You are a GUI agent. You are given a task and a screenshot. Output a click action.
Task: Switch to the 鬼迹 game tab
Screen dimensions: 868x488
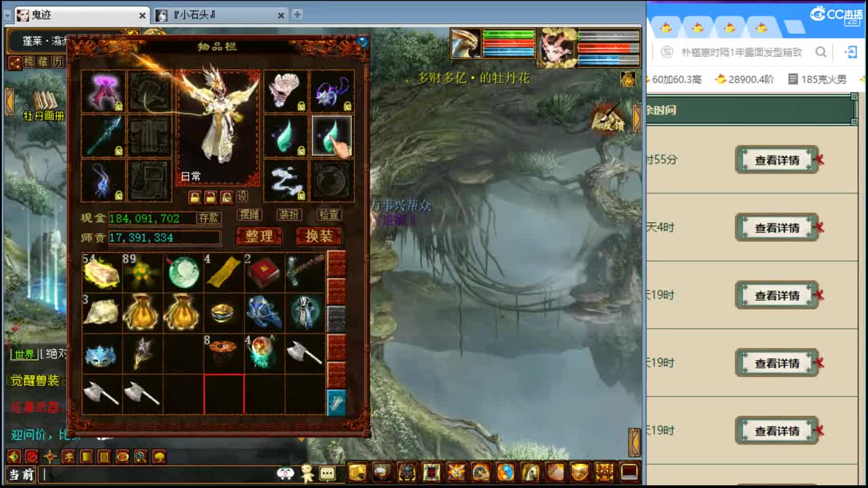(81, 15)
